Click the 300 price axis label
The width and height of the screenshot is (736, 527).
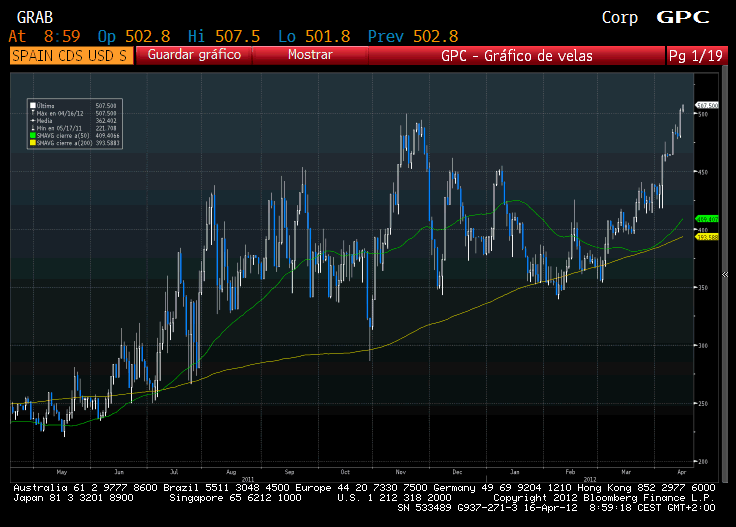pos(703,346)
